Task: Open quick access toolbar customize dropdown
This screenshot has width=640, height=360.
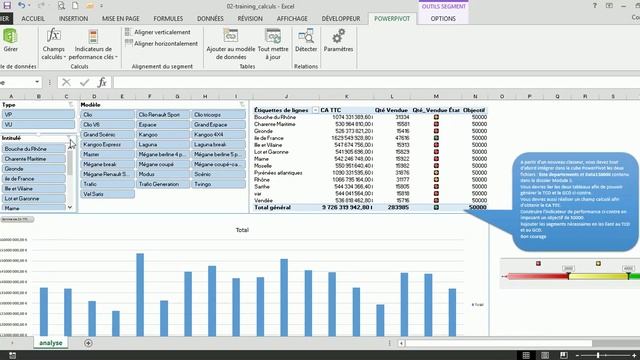Action: click(x=101, y=6)
